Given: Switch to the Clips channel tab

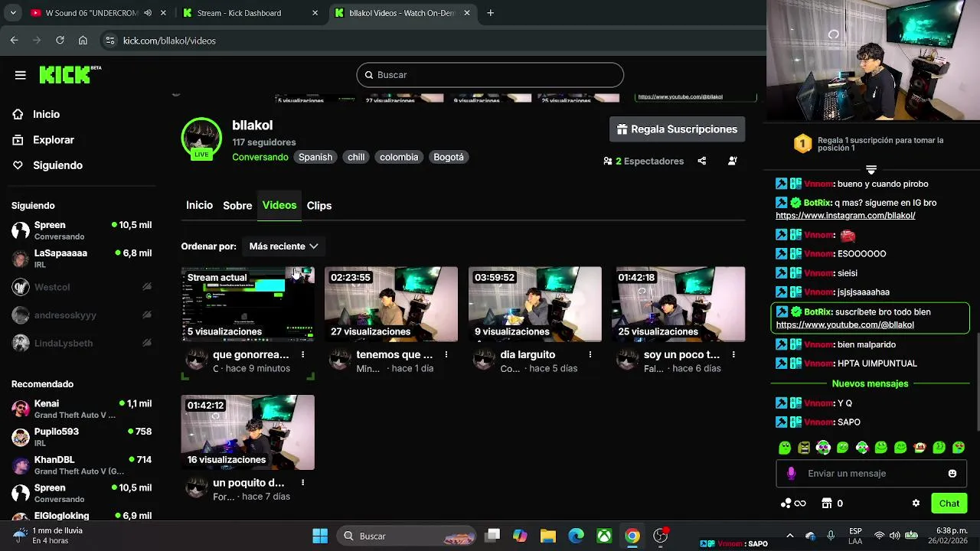Looking at the screenshot, I should pos(319,205).
